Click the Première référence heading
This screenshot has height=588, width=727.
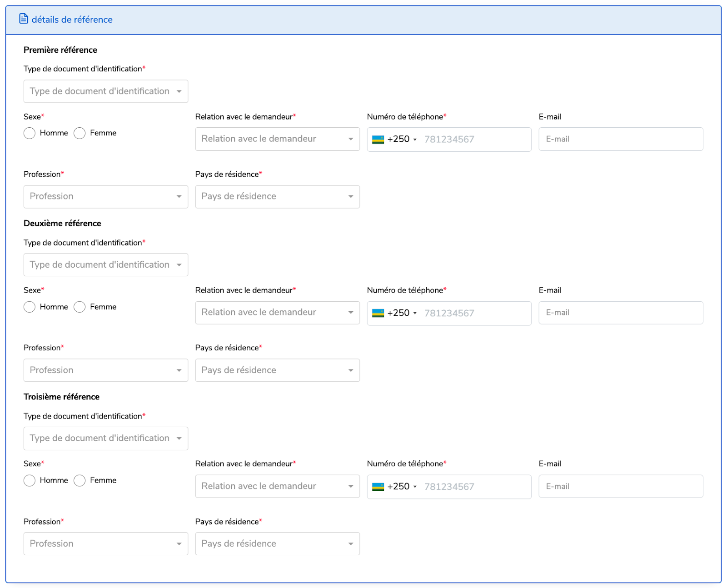60,50
